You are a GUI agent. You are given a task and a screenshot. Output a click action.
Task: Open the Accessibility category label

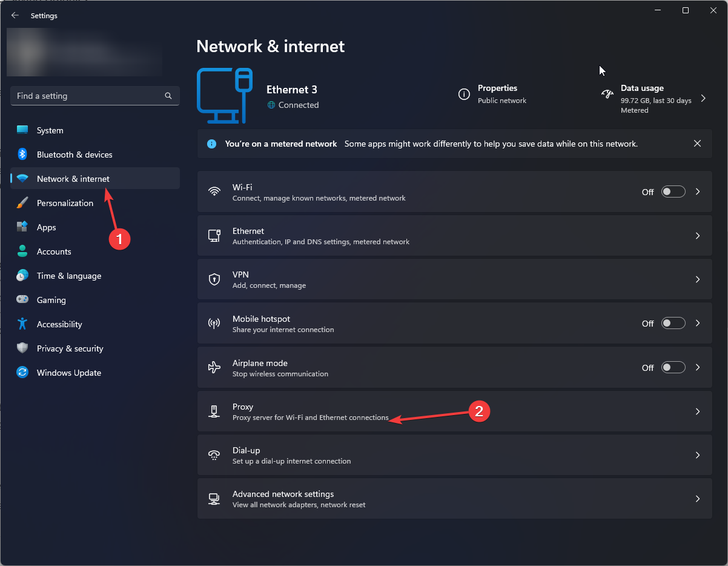coord(59,324)
